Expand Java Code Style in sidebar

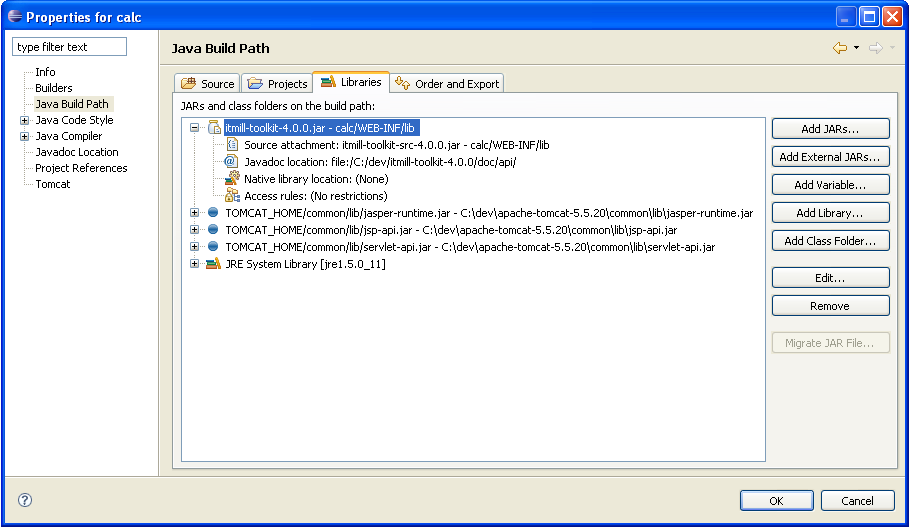24,120
